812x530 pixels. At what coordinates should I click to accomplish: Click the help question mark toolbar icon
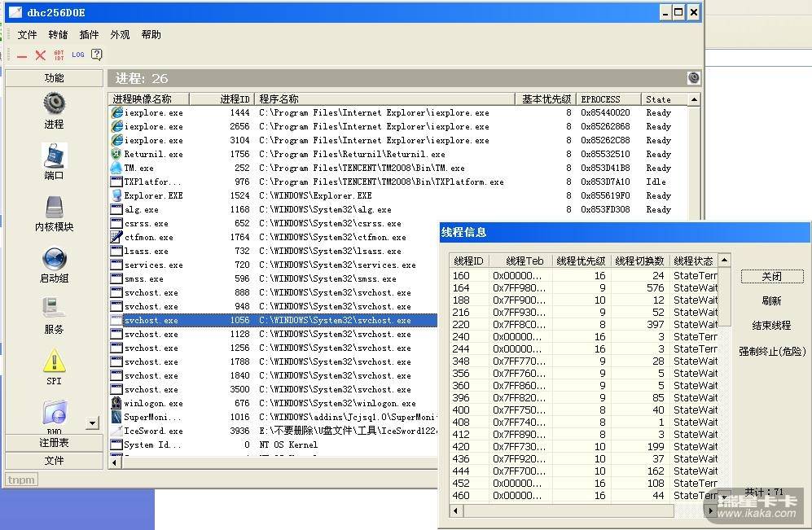point(96,55)
